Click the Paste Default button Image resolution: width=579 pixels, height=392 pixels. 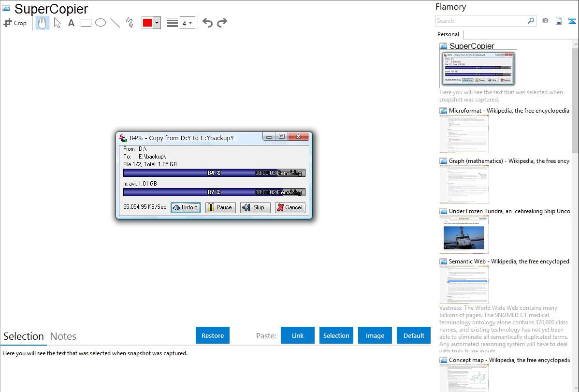(414, 335)
